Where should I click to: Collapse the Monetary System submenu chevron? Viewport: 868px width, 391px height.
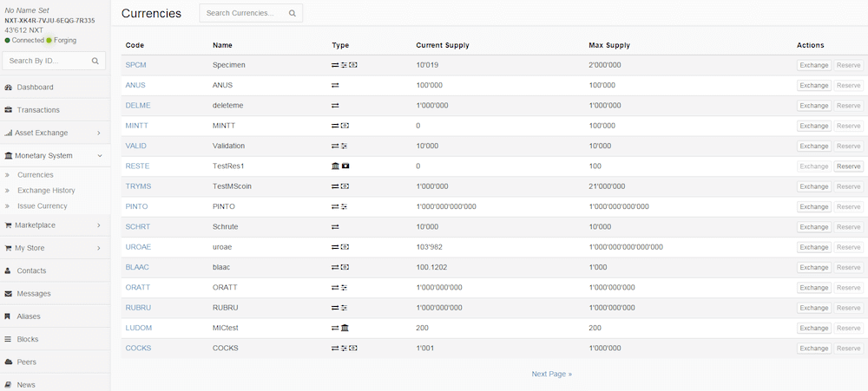click(x=100, y=156)
